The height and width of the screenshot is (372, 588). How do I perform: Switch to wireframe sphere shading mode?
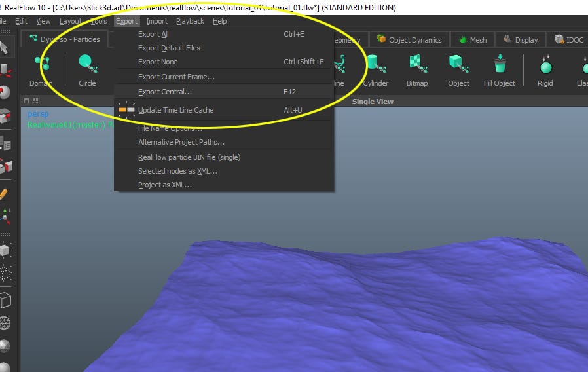(5, 324)
